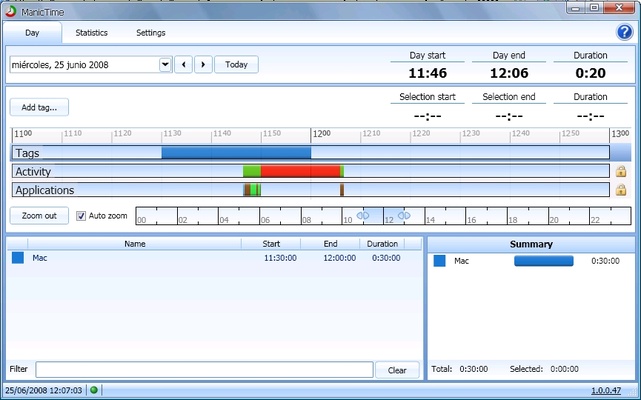Select the Mac row in tag list

(x=214, y=258)
